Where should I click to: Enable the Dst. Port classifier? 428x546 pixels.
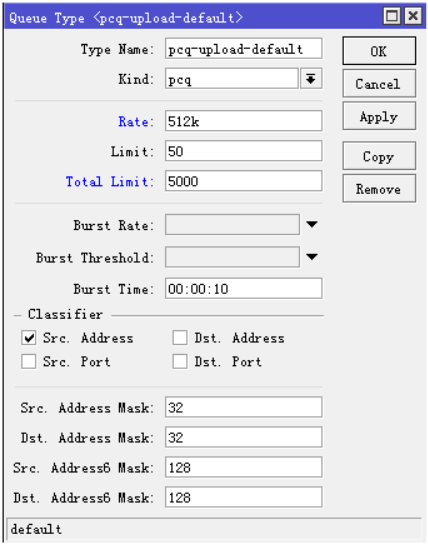coord(180,361)
